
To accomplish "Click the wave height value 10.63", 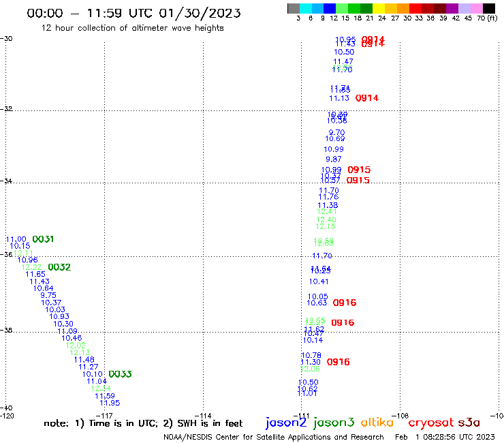I will [x=317, y=303].
